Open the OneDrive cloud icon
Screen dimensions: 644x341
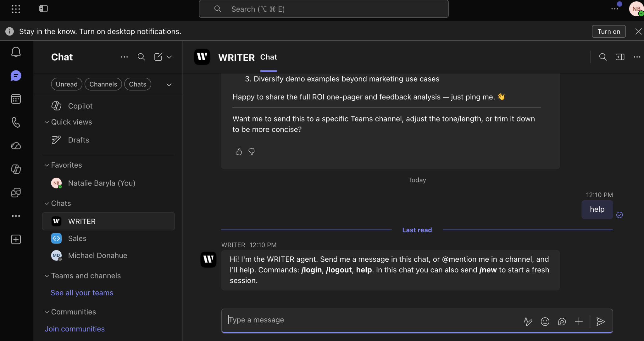[x=16, y=146]
